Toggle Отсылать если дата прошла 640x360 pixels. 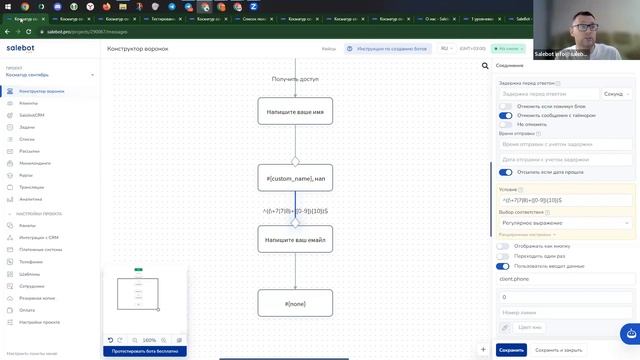505,172
